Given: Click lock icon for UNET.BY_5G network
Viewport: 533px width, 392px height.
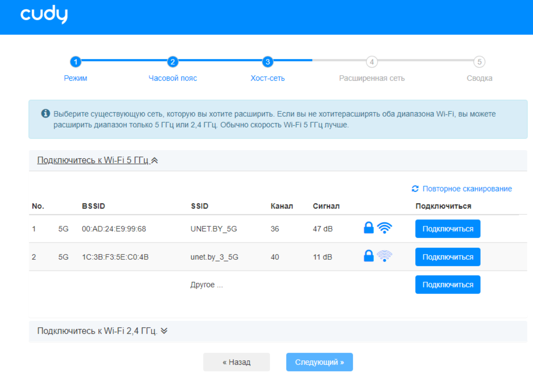Looking at the screenshot, I should tap(368, 228).
